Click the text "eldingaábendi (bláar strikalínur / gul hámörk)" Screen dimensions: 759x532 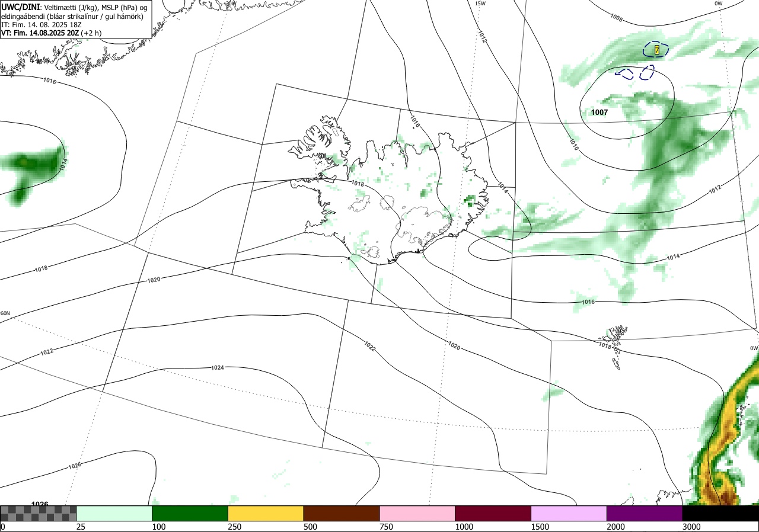click(x=72, y=16)
